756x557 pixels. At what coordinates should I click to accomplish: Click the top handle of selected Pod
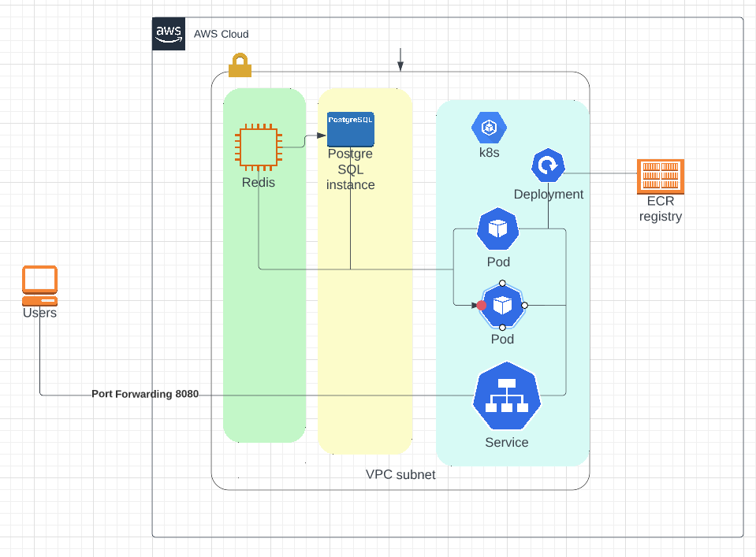[502, 284]
